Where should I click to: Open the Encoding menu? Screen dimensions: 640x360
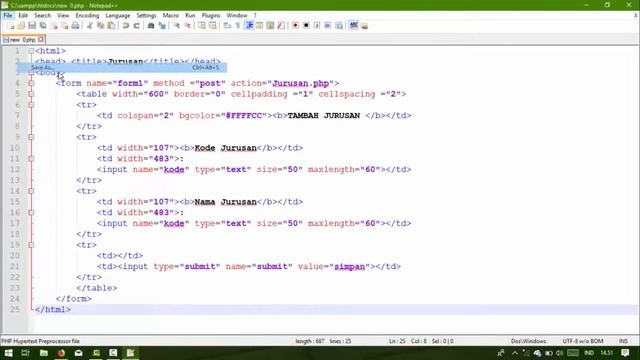[x=87, y=16]
